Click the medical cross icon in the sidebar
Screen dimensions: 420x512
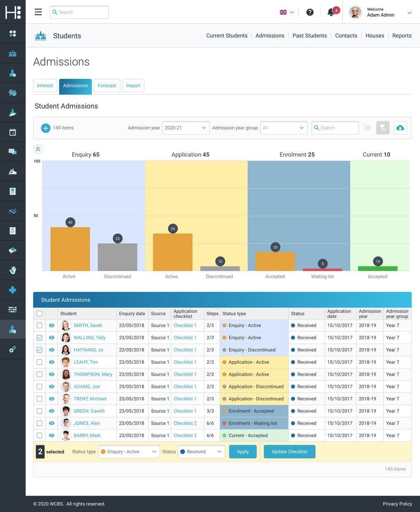pos(12,289)
